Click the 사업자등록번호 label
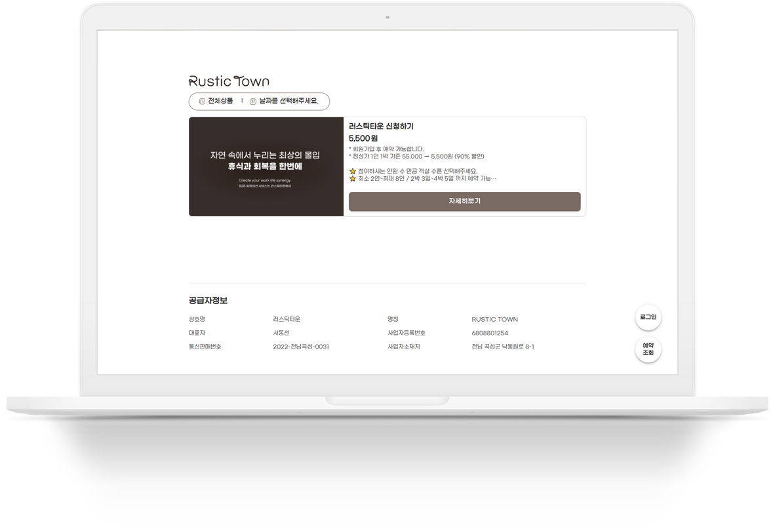The width and height of the screenshot is (775, 532). pyautogui.click(x=407, y=333)
